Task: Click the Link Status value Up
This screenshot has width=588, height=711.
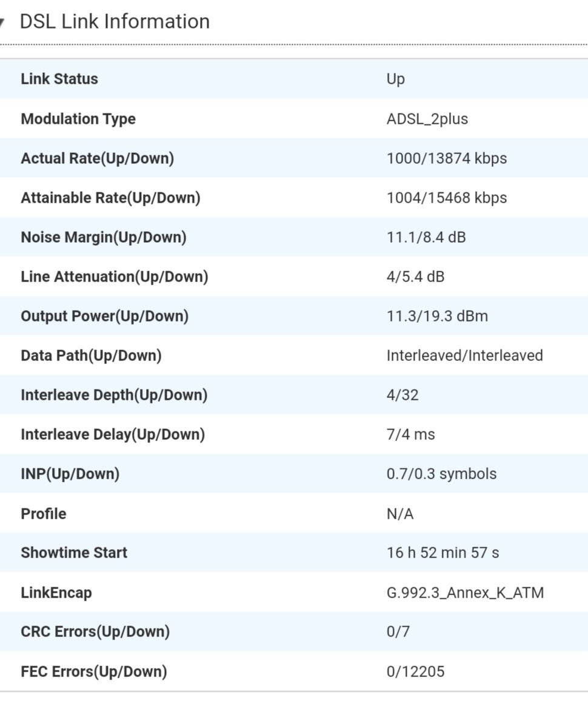Action: point(395,79)
